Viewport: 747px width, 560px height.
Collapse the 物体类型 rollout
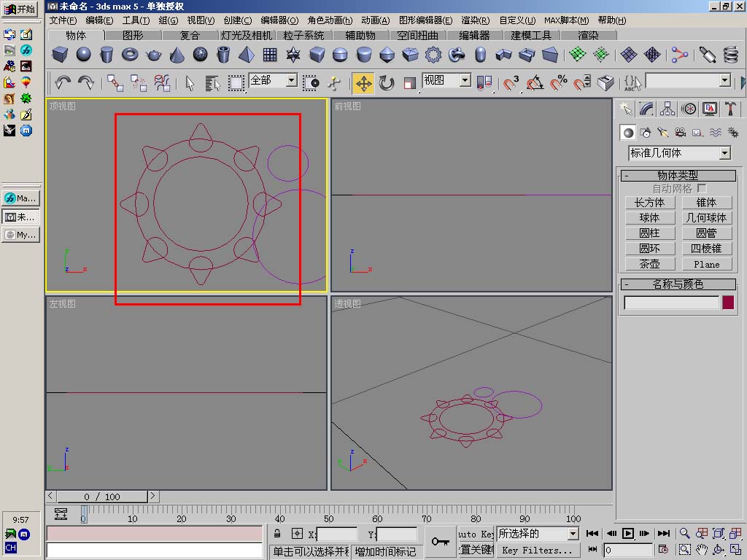(678, 175)
